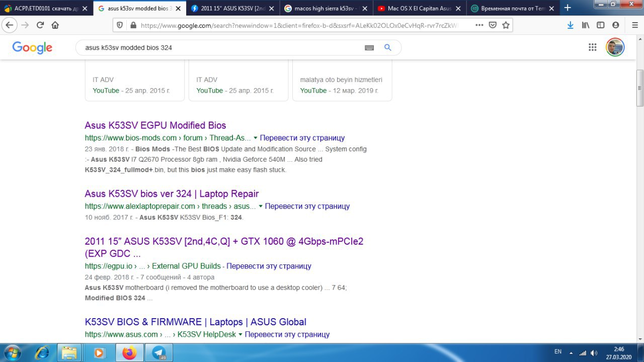644x362 pixels.
Task: Open the taskbar clock showing 2:46
Action: point(619,353)
